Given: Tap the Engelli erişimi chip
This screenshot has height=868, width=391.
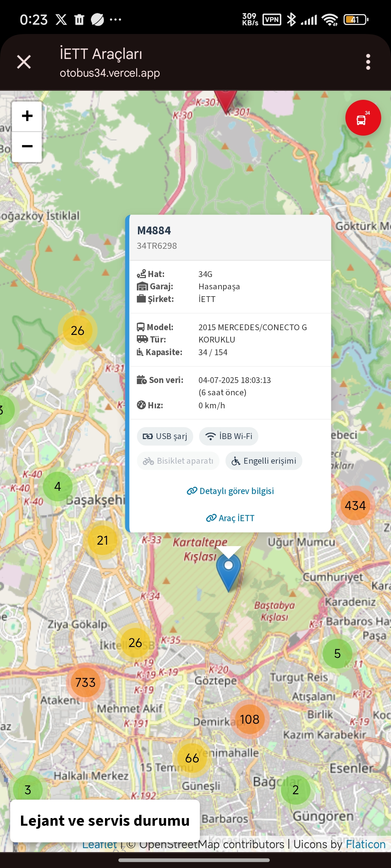Looking at the screenshot, I should click(x=264, y=461).
